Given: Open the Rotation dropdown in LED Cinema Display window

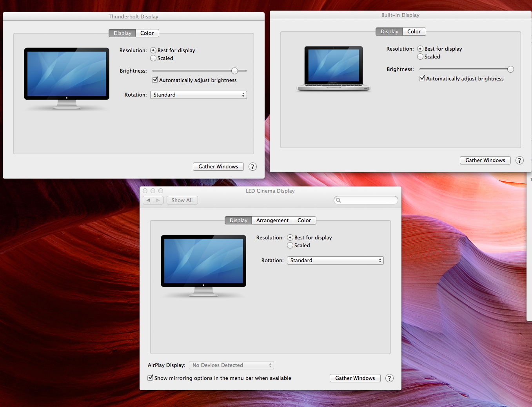Looking at the screenshot, I should point(335,261).
